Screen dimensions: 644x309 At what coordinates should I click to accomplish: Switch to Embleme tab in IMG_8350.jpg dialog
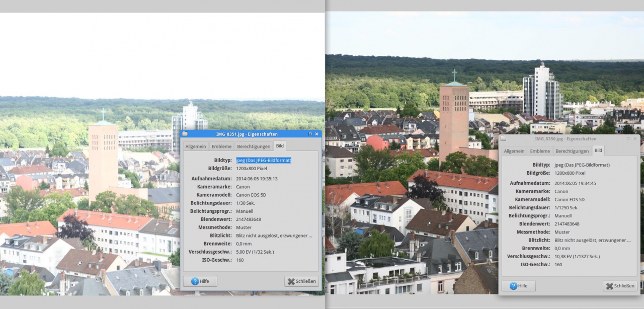click(x=540, y=151)
